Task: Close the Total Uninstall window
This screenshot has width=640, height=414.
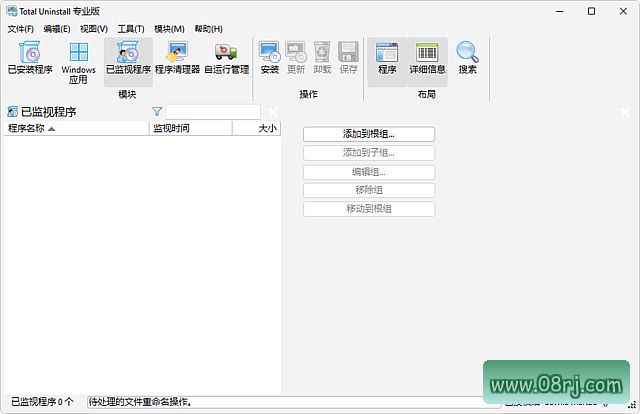Action: (x=623, y=11)
